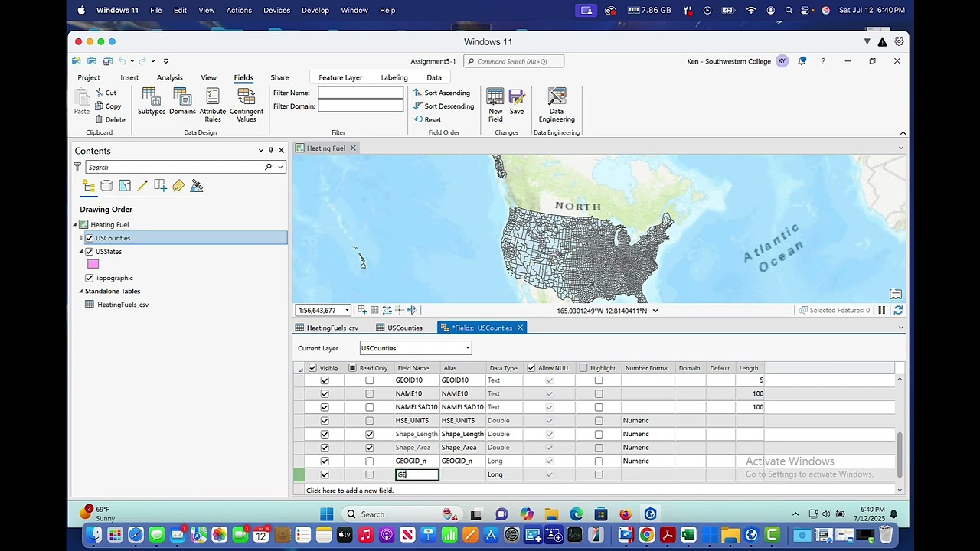
Task: Switch Contents to List By Data Source
Action: [106, 186]
